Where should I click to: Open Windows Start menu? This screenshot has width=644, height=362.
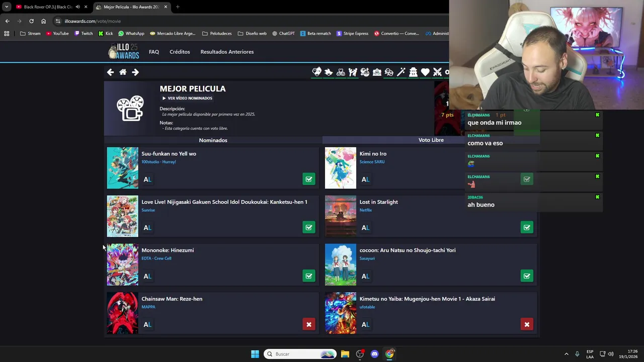point(255,354)
